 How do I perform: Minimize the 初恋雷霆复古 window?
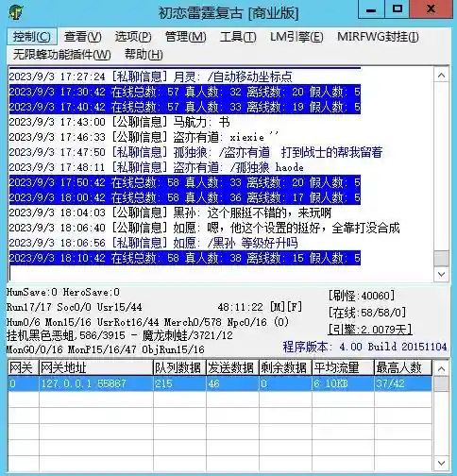tap(371, 9)
